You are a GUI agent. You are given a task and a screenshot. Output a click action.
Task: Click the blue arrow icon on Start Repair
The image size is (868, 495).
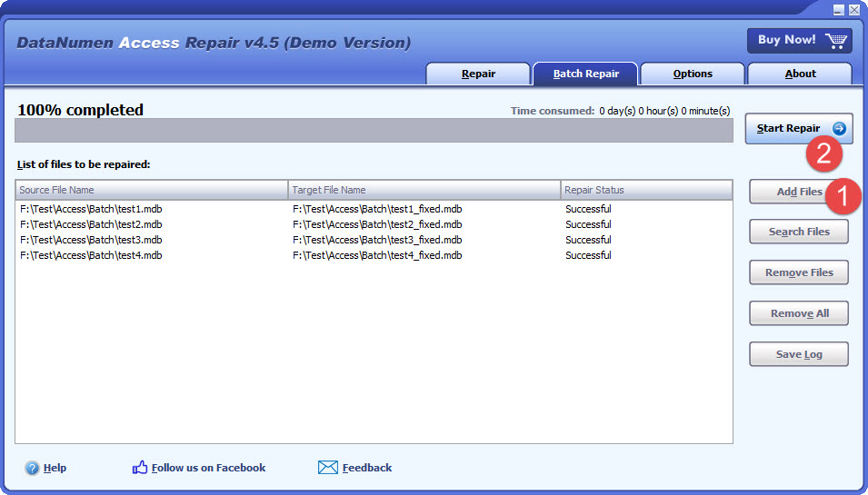[839, 129]
